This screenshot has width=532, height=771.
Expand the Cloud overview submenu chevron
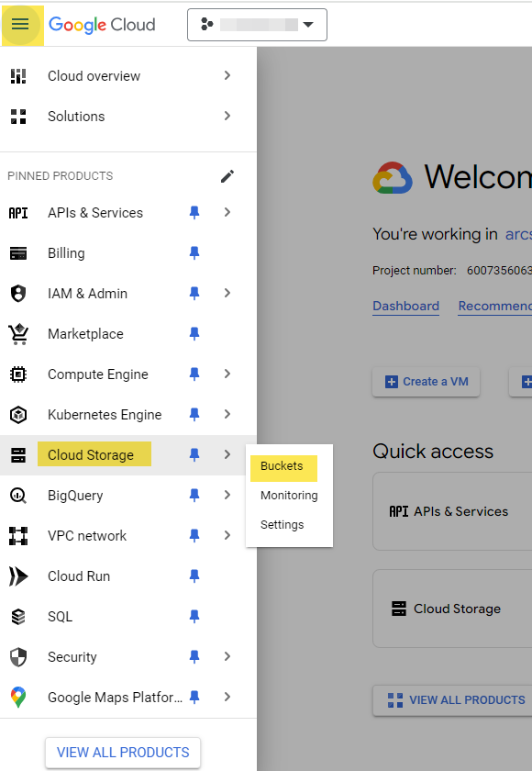[x=227, y=75]
